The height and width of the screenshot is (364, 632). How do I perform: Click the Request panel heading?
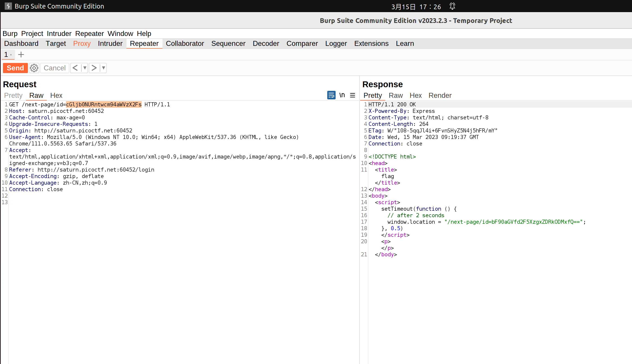point(20,84)
